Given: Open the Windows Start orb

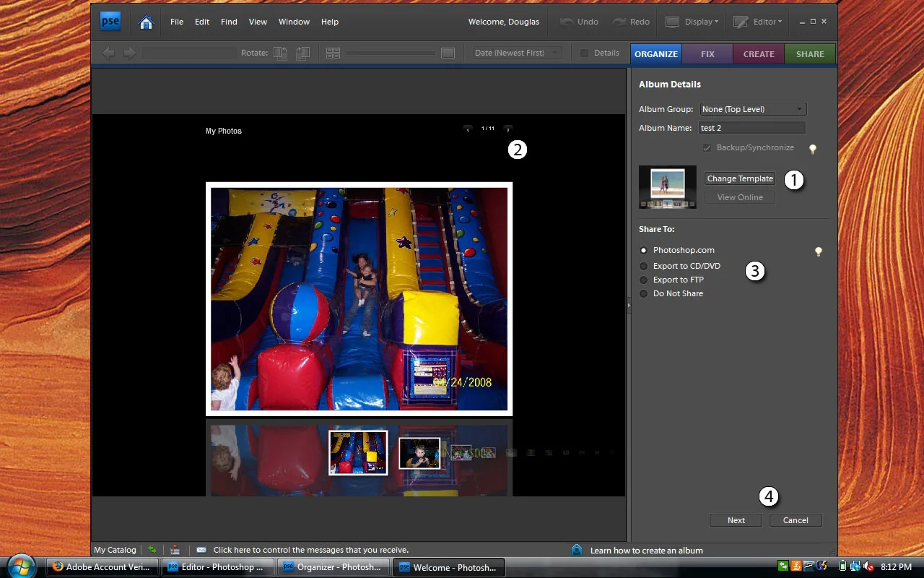Looking at the screenshot, I should click(22, 566).
